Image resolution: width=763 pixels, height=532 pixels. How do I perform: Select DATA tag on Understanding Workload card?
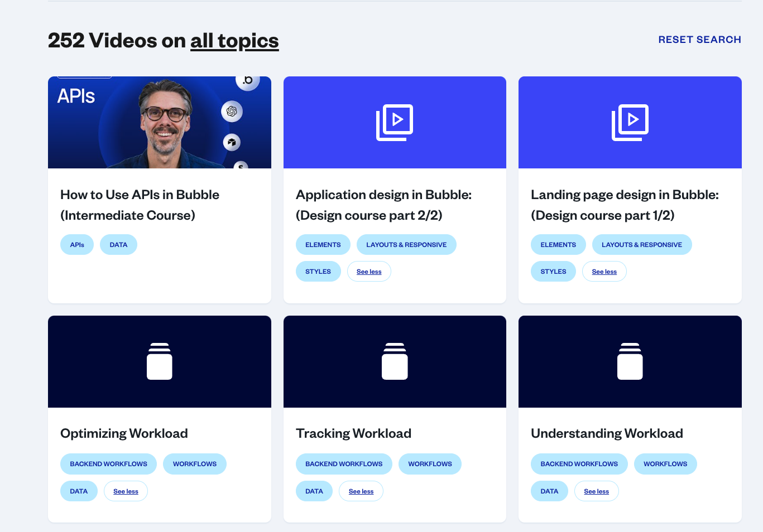pos(549,491)
